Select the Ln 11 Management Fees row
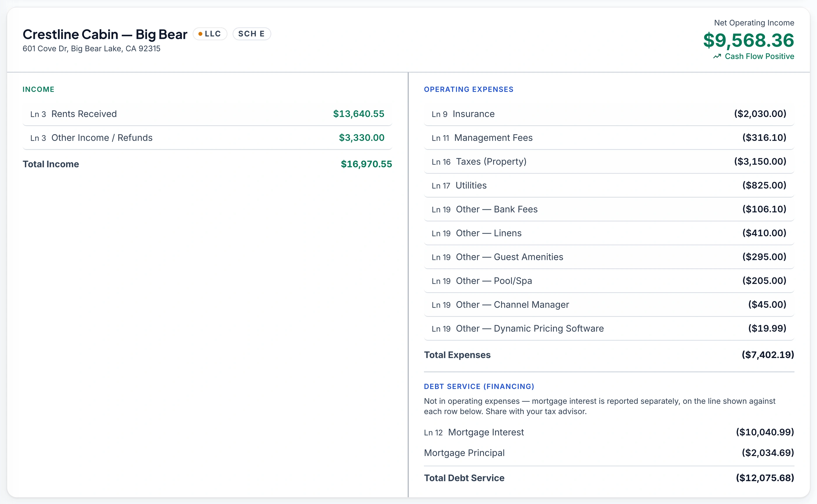 (x=609, y=138)
